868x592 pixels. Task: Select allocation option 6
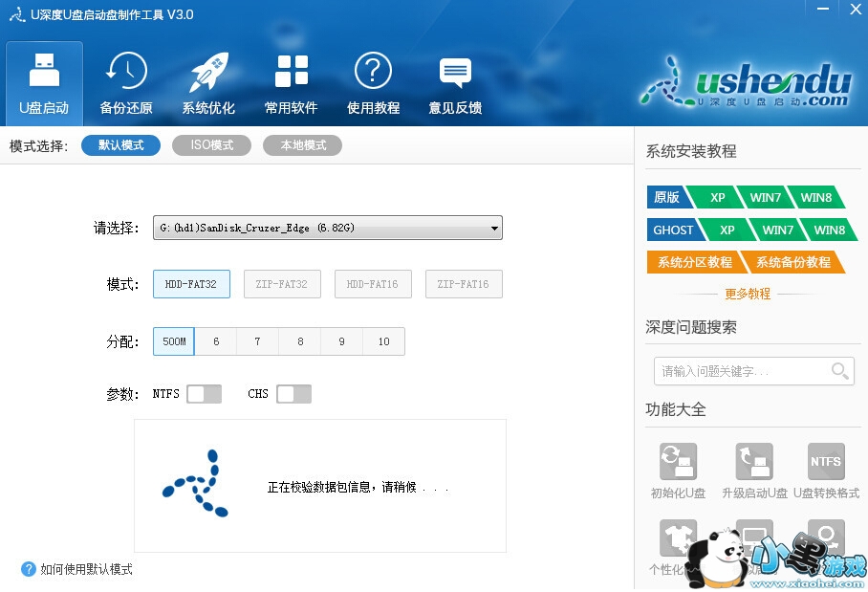(216, 341)
